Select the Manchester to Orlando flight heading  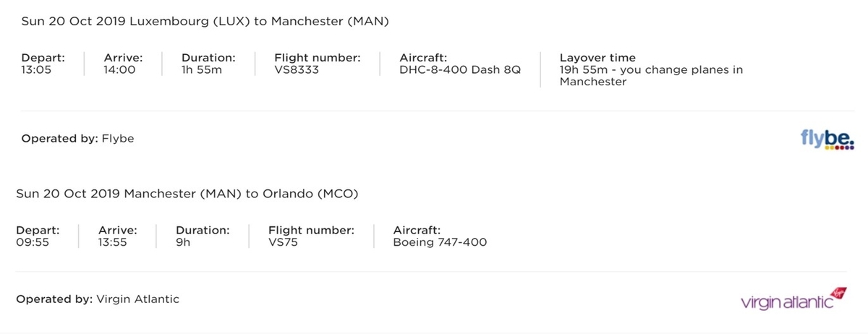pos(187,194)
